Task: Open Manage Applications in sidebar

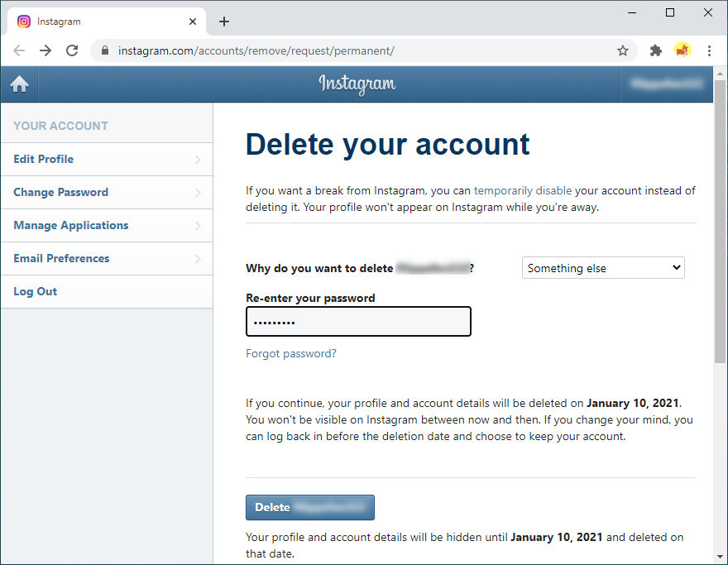Action: tap(107, 225)
